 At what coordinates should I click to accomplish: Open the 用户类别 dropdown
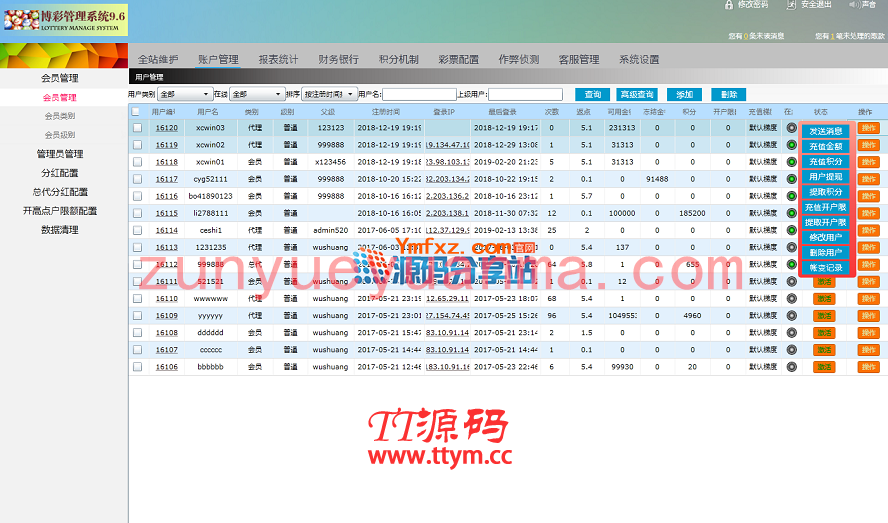click(185, 94)
